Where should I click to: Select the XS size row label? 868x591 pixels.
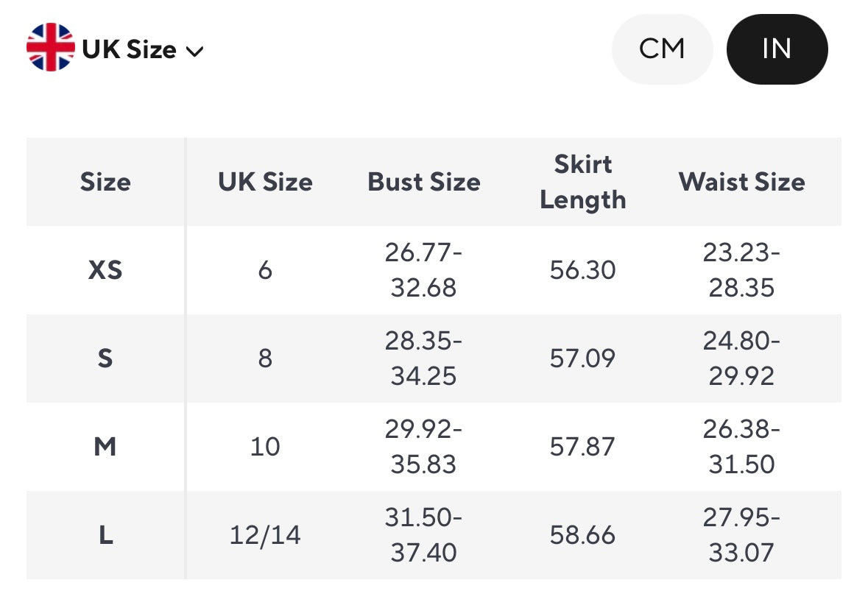pos(105,270)
